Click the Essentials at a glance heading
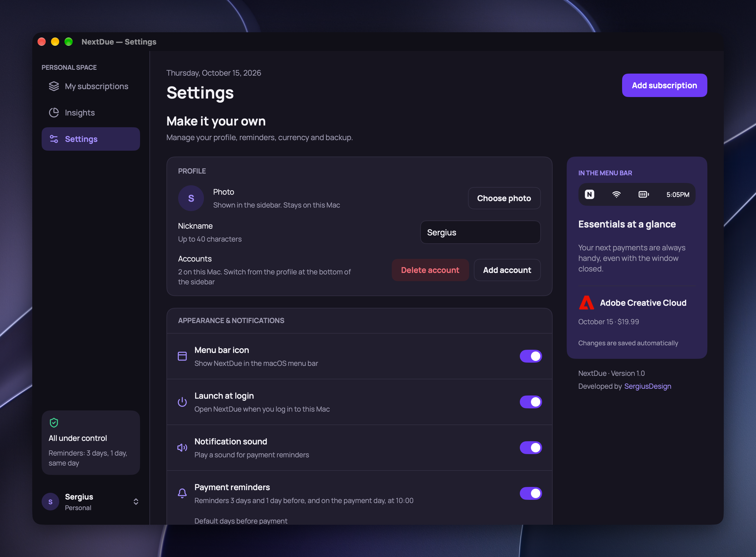Screen dimensions: 756x557 (627, 224)
